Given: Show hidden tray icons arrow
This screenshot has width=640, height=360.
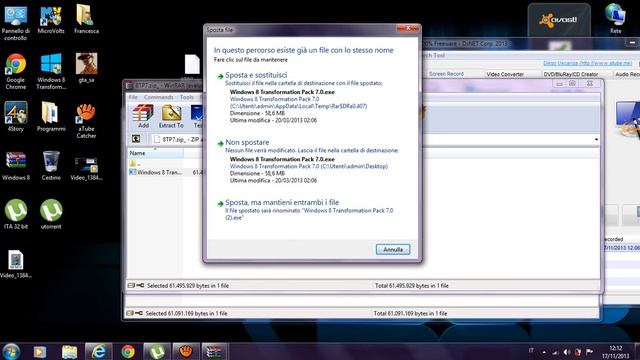Looking at the screenshot, I should (x=544, y=351).
